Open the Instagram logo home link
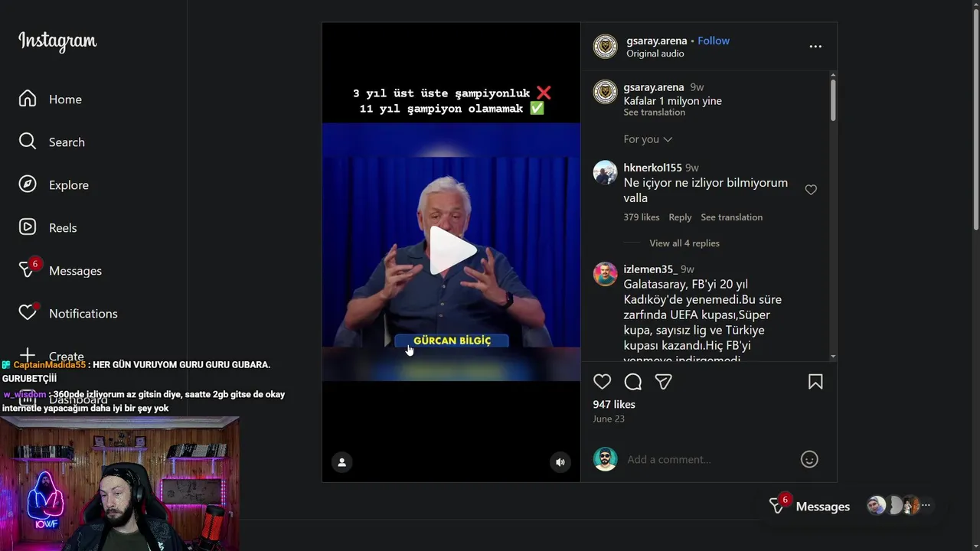The width and height of the screenshot is (980, 551). click(57, 41)
